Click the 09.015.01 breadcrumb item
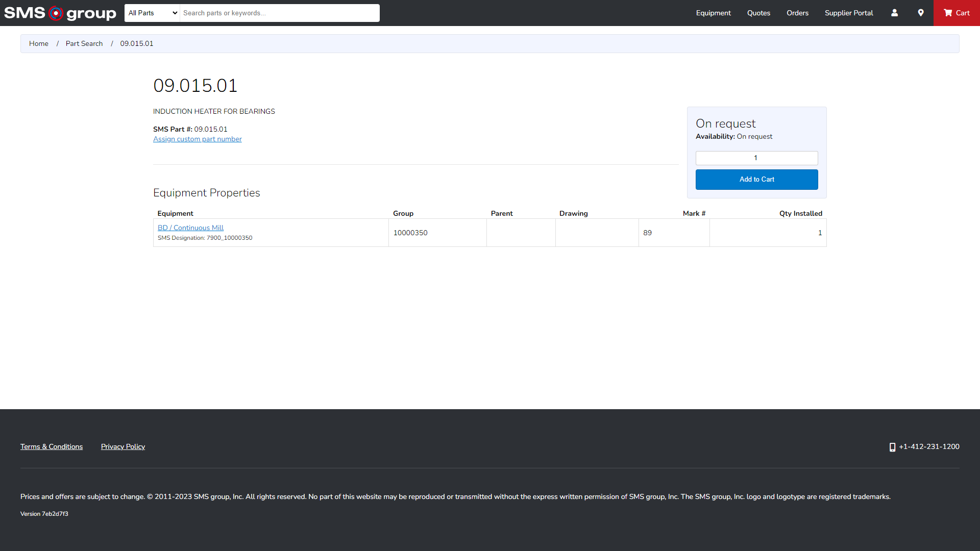The height and width of the screenshot is (551, 980). click(x=137, y=43)
